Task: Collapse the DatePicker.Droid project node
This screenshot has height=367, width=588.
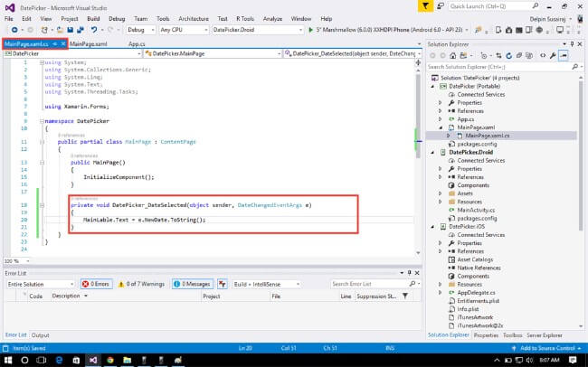Action: (432, 152)
